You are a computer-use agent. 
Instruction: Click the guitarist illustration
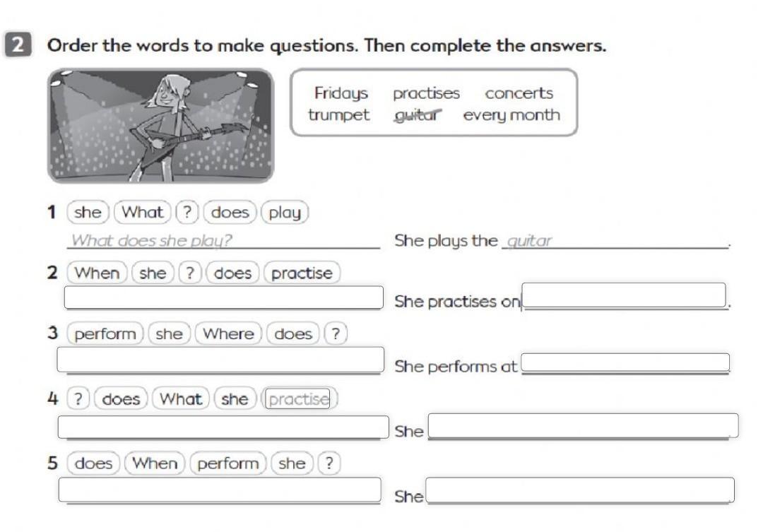pyautogui.click(x=160, y=126)
